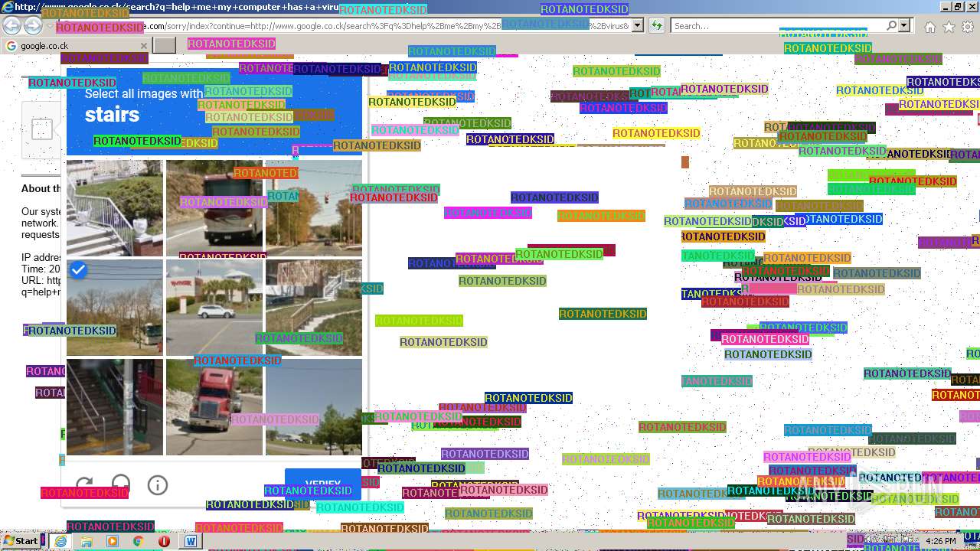Switch to the google.co.ck tab
The height and width of the screenshot is (551, 980).
coord(75,46)
